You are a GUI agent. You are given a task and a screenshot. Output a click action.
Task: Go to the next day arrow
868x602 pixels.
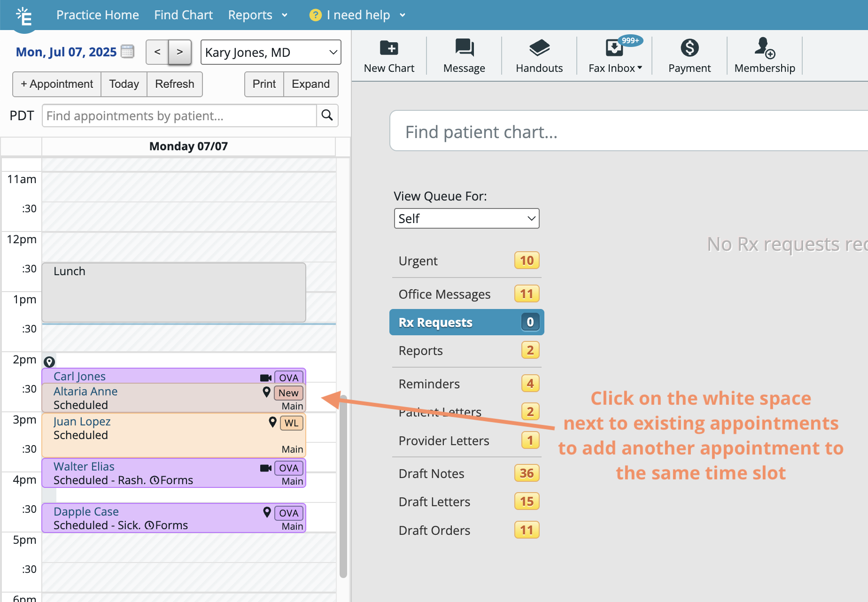click(x=179, y=52)
